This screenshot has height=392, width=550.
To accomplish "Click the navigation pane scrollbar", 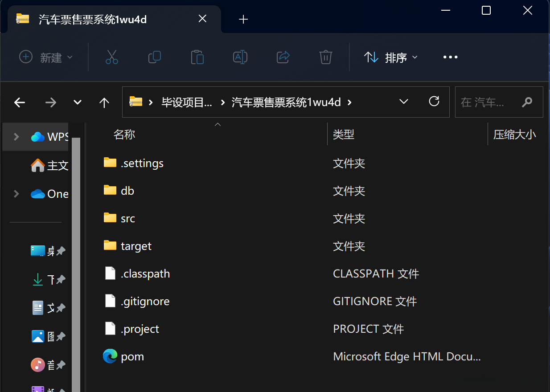I will click(76, 265).
